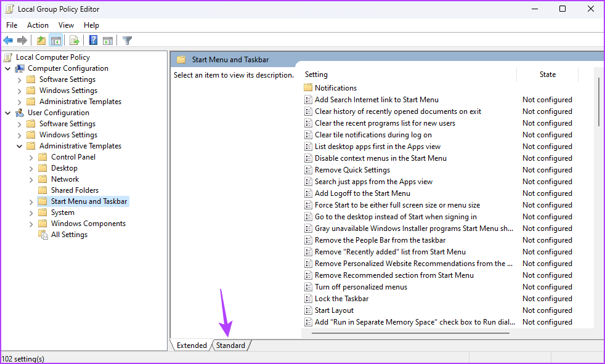605x364 pixels.
Task: Sort the list by the State column header
Action: 547,75
